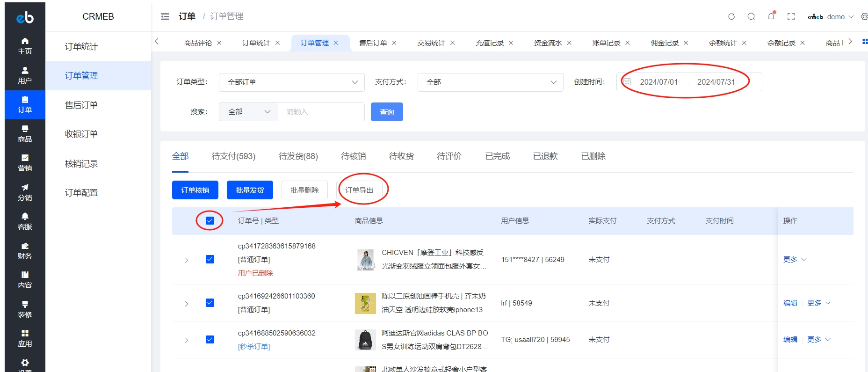This screenshot has width=868, height=372.
Task: Open the 内容 content sidebar icon
Action: [25, 280]
